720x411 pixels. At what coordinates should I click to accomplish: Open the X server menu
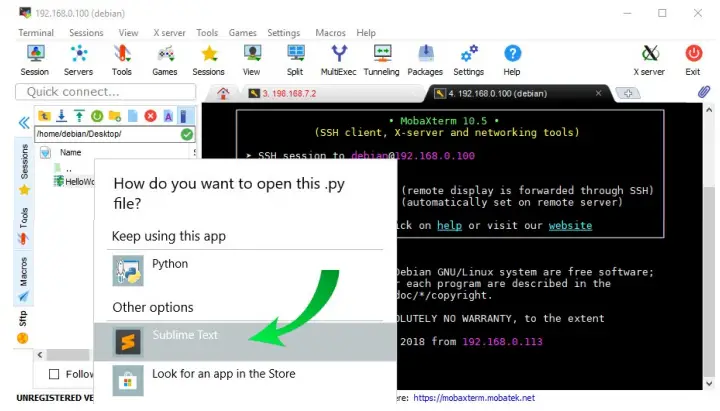coord(169,33)
